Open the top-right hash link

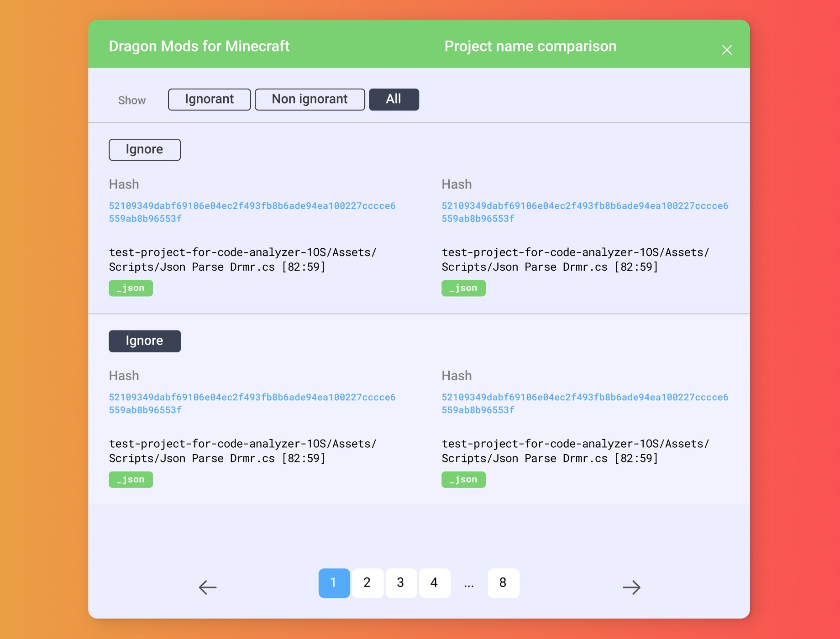(x=585, y=212)
